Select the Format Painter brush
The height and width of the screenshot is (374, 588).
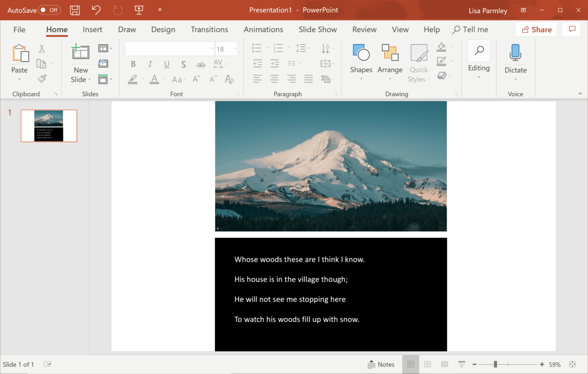[42, 78]
